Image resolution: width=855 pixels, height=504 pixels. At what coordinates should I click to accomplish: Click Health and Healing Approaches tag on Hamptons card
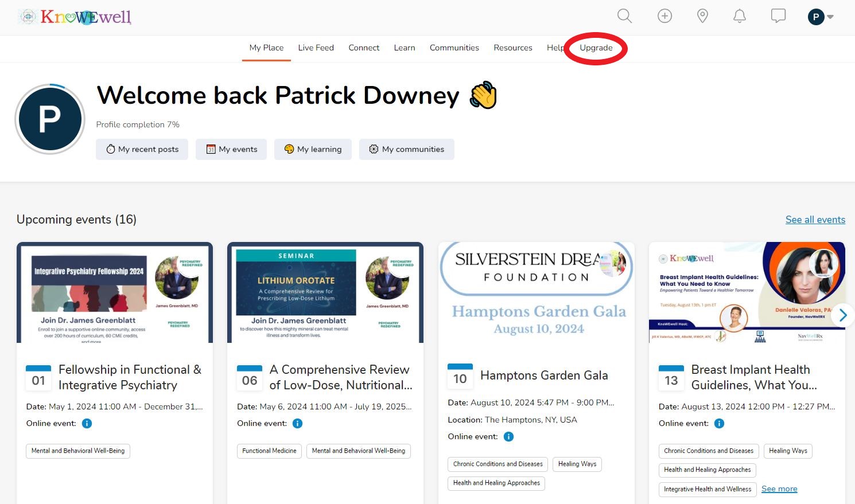pyautogui.click(x=496, y=483)
